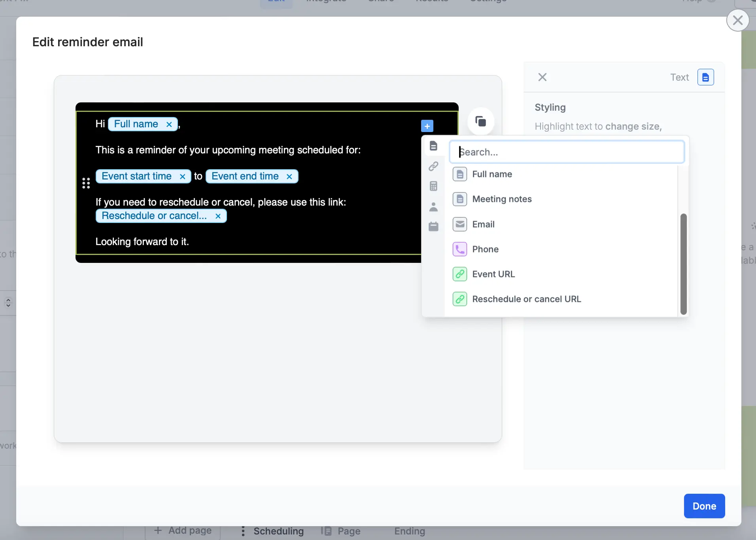756x540 pixels.
Task: Select the document fields category icon
Action: (433, 146)
